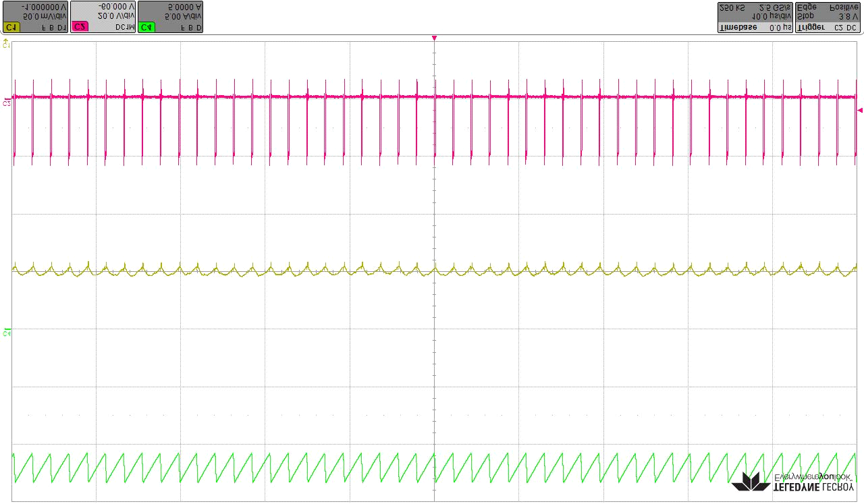The image size is (864, 504).
Task: Click the green C4 channel badge
Action: click(146, 27)
